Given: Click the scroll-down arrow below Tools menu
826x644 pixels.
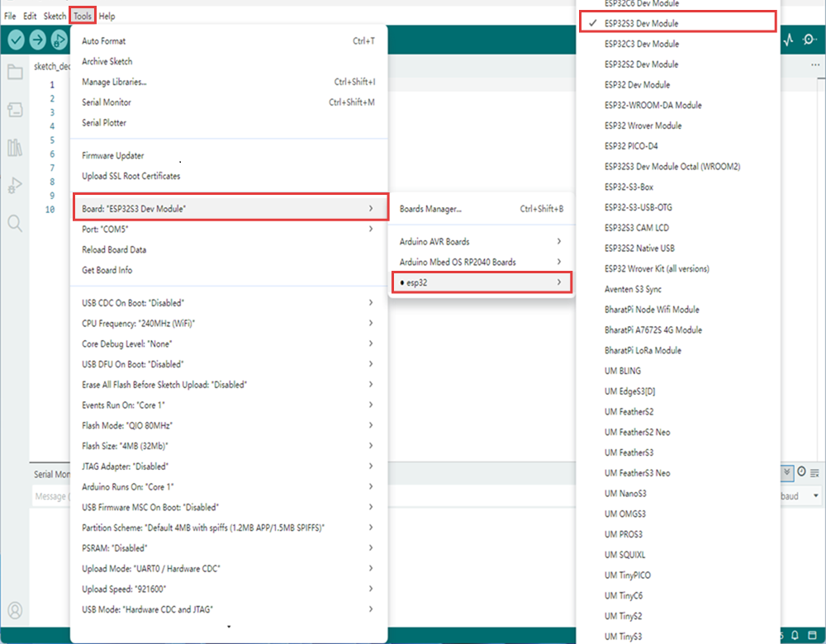Looking at the screenshot, I should tap(229, 627).
